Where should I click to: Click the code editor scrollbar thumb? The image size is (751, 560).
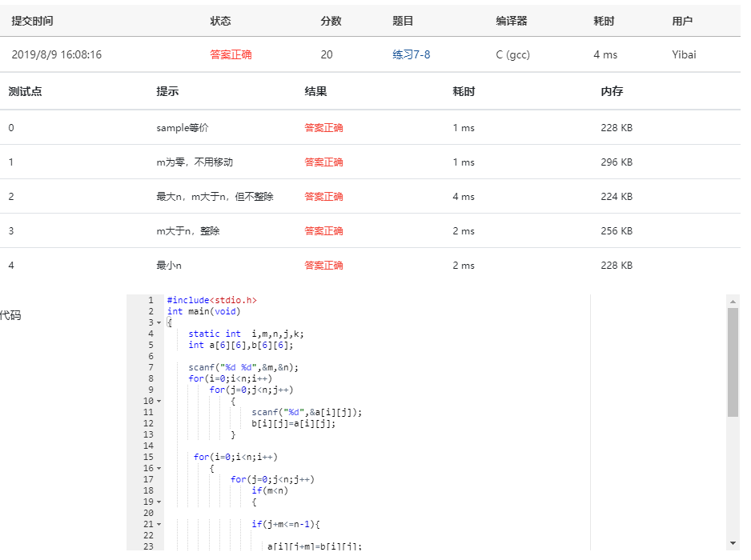point(733,362)
